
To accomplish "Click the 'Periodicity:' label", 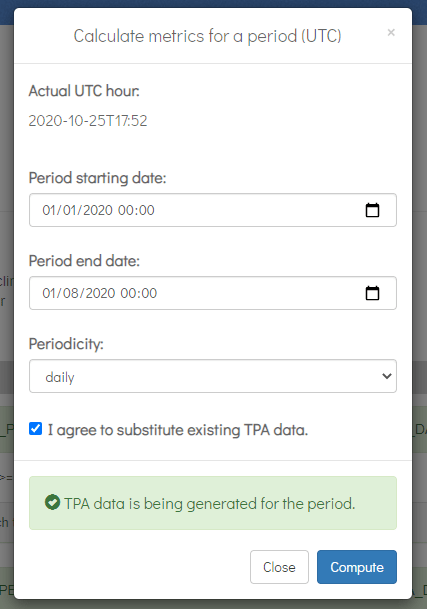I will (x=66, y=344).
